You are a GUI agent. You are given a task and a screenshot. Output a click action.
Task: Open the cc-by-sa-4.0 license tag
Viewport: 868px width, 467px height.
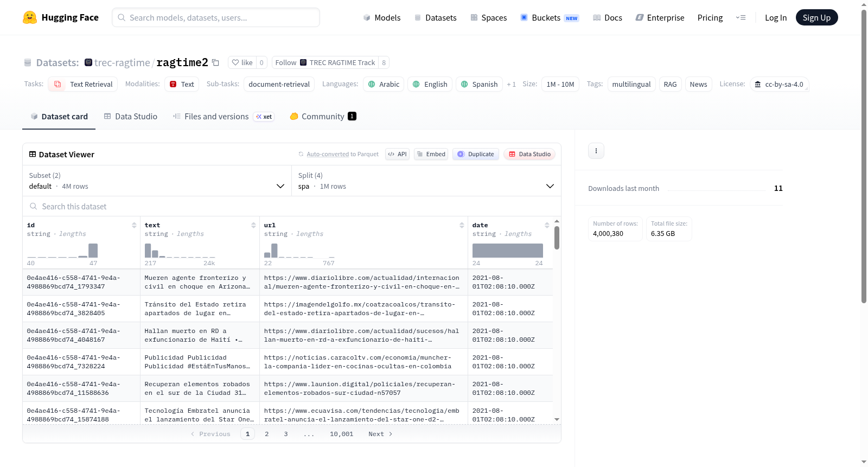(x=780, y=84)
